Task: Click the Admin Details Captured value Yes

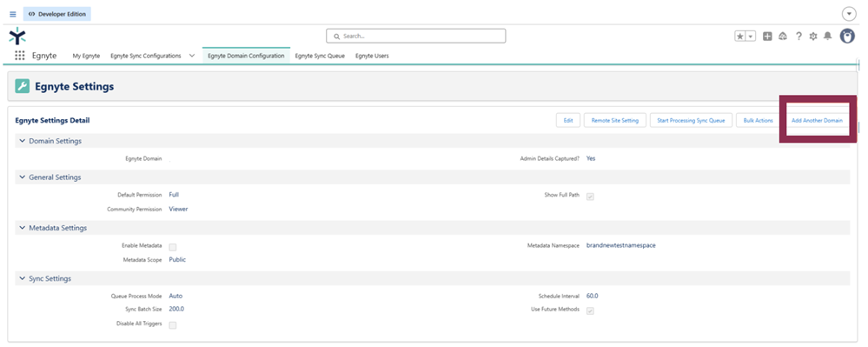Action: point(591,158)
